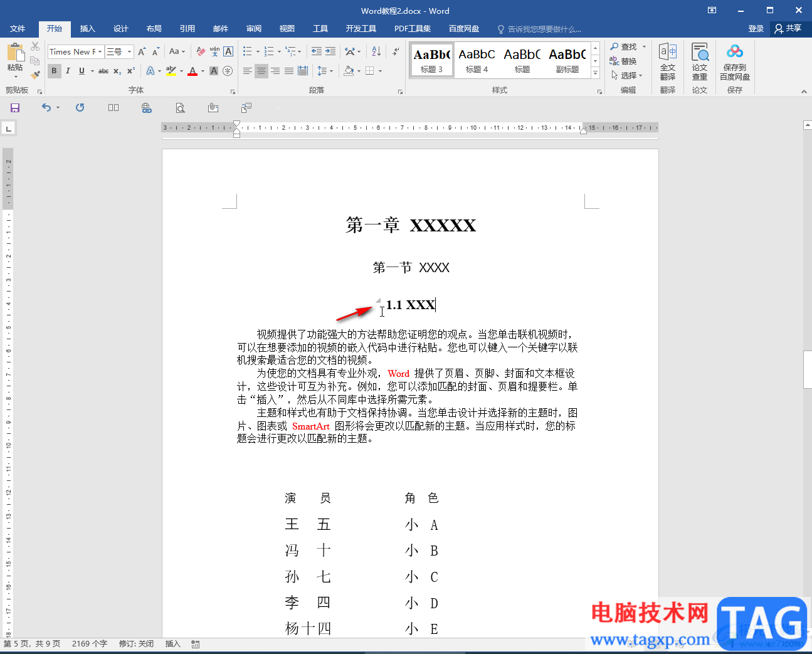Image resolution: width=812 pixels, height=654 pixels.
Task: Toggle Underline formatting
Action: (82, 71)
